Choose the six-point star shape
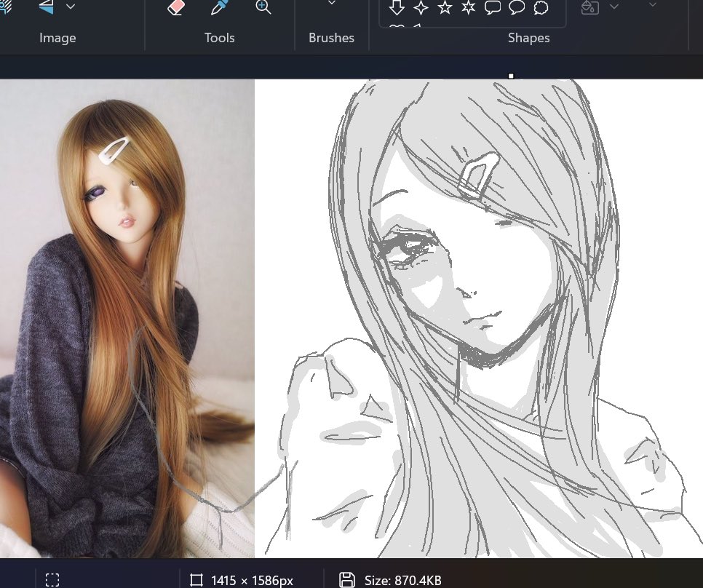The width and height of the screenshot is (703, 588). (x=469, y=7)
